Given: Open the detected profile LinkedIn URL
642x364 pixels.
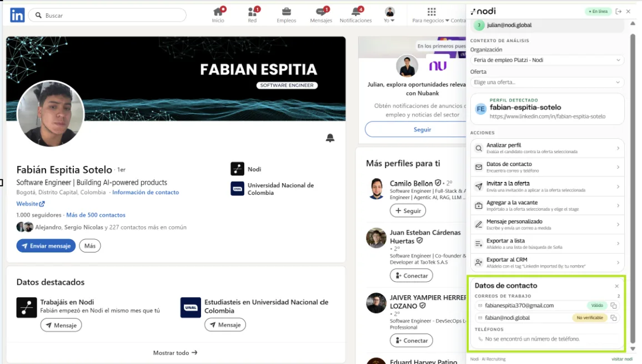Looking at the screenshot, I should pos(548,117).
